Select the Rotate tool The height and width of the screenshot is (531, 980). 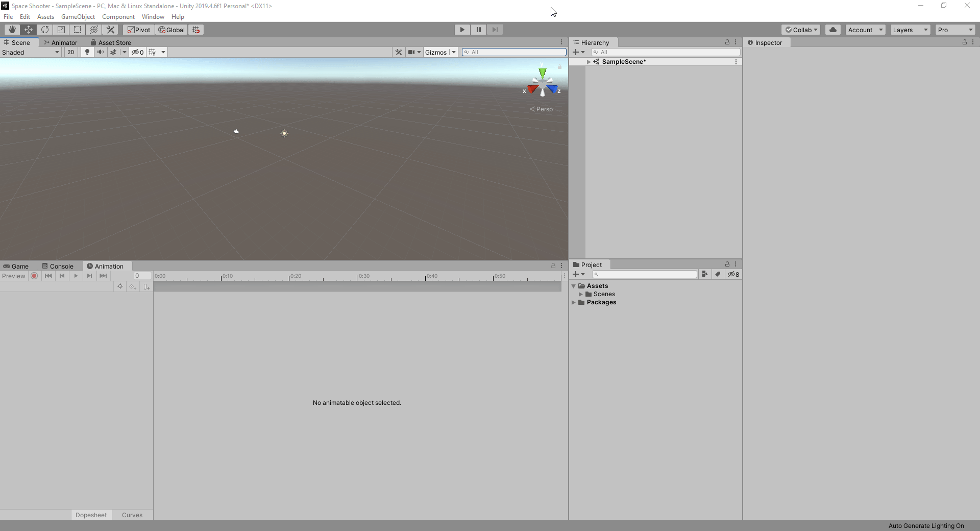45,30
